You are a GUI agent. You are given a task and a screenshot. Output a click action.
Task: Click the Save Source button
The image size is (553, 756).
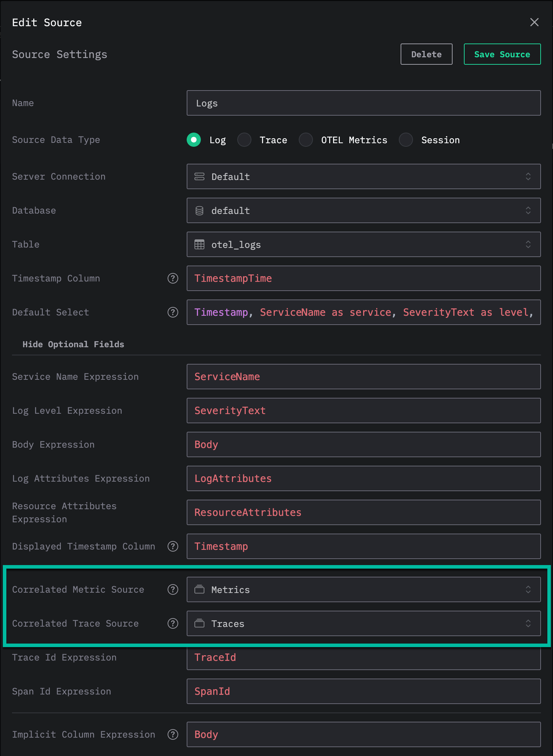[x=502, y=54]
